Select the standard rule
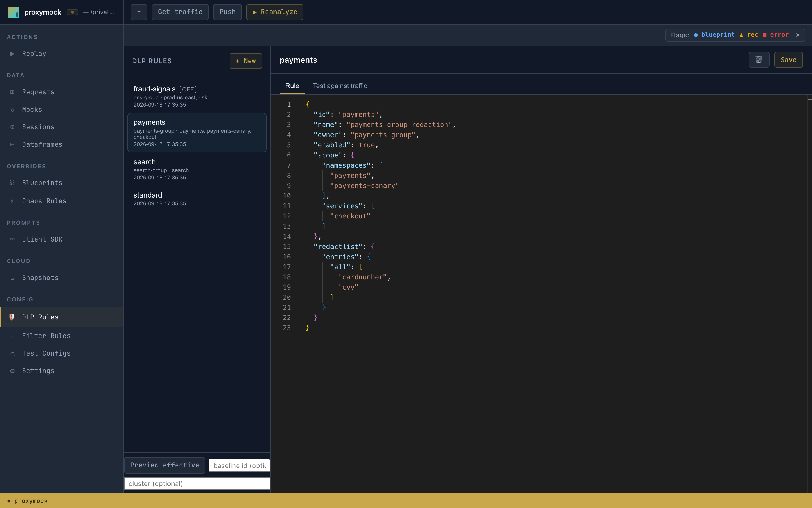 pos(197,199)
